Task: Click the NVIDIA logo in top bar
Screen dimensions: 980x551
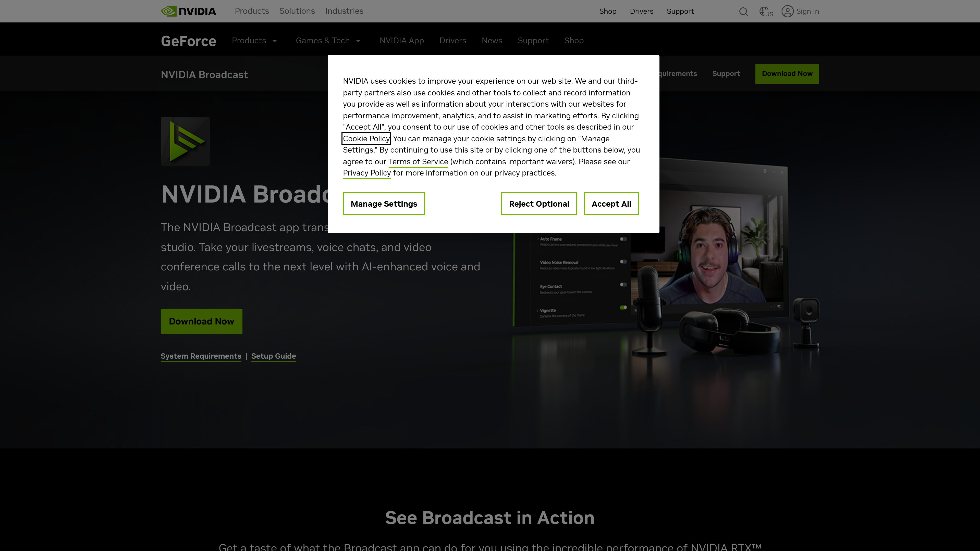Action: point(188,11)
